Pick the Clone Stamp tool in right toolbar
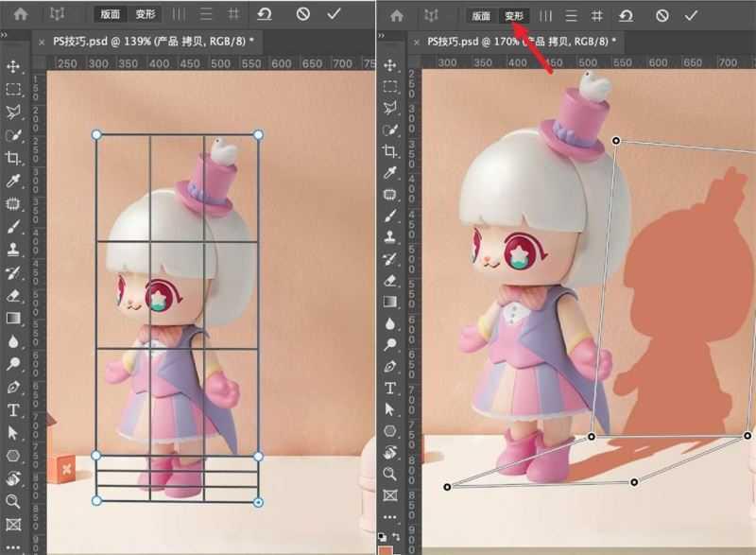This screenshot has width=756, height=555. point(389,236)
